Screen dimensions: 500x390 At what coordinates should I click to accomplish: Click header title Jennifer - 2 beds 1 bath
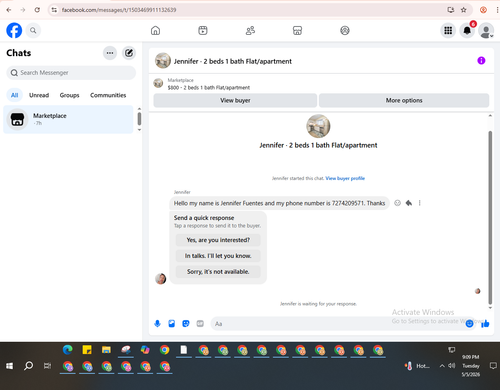pyautogui.click(x=233, y=61)
